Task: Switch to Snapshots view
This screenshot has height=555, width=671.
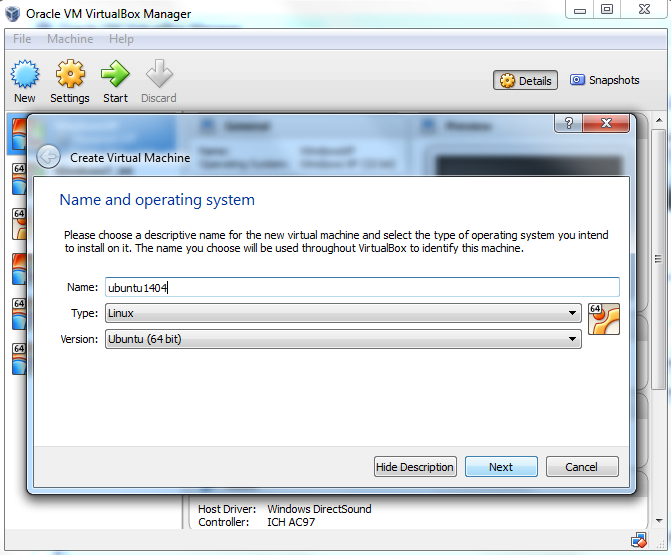Action: [604, 80]
